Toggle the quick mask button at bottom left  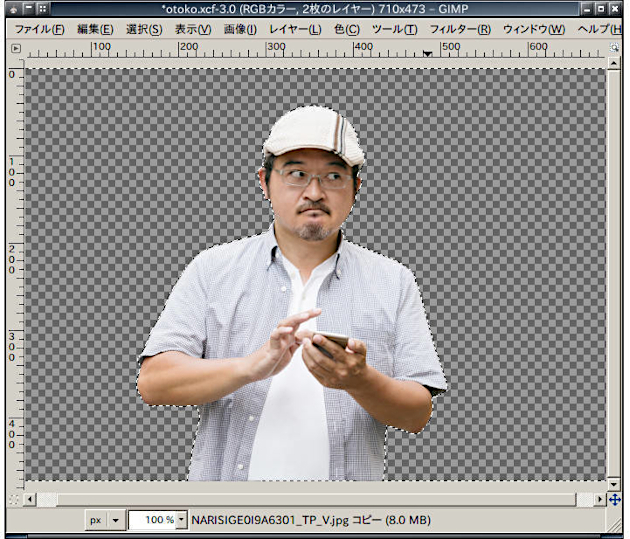pyautogui.click(x=14, y=499)
